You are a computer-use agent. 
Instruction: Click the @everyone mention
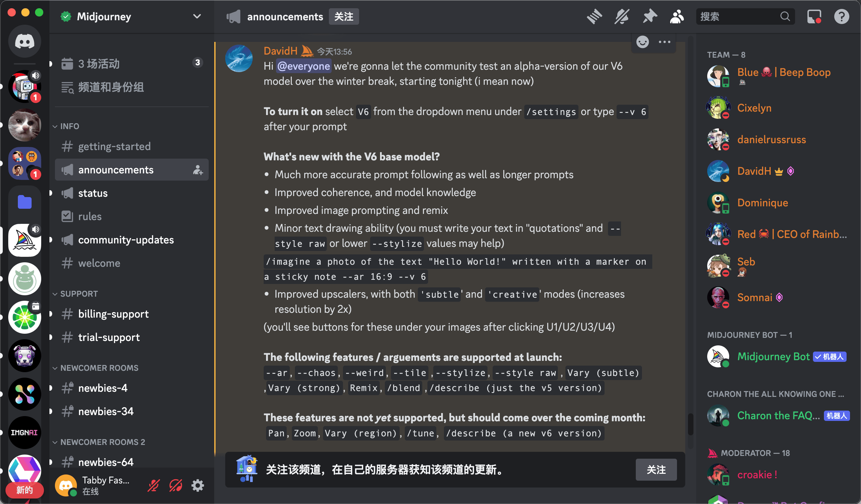pos(303,66)
